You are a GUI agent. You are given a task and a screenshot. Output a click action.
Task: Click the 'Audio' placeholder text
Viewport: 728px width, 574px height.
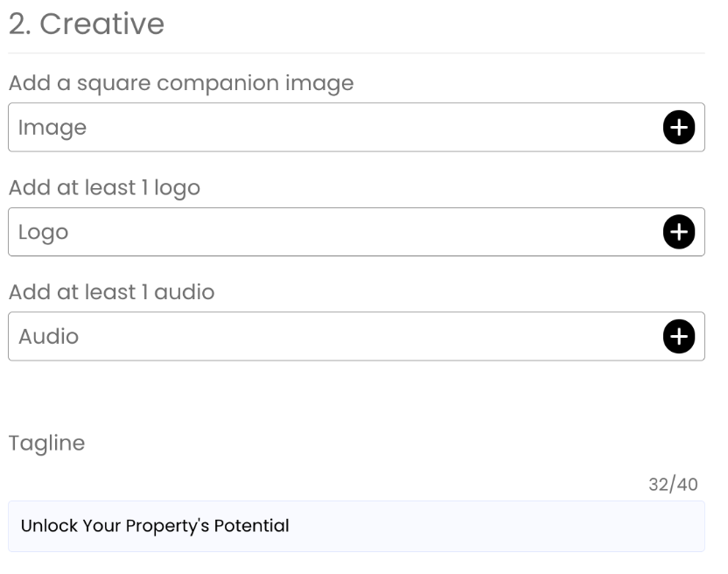click(x=49, y=336)
